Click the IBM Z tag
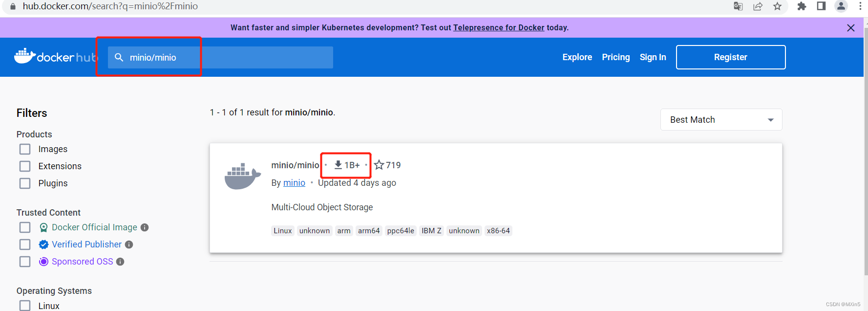868x311 pixels. (x=431, y=231)
